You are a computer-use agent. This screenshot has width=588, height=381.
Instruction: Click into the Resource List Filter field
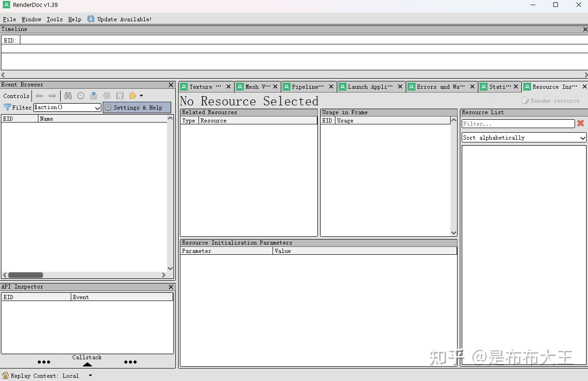point(518,124)
